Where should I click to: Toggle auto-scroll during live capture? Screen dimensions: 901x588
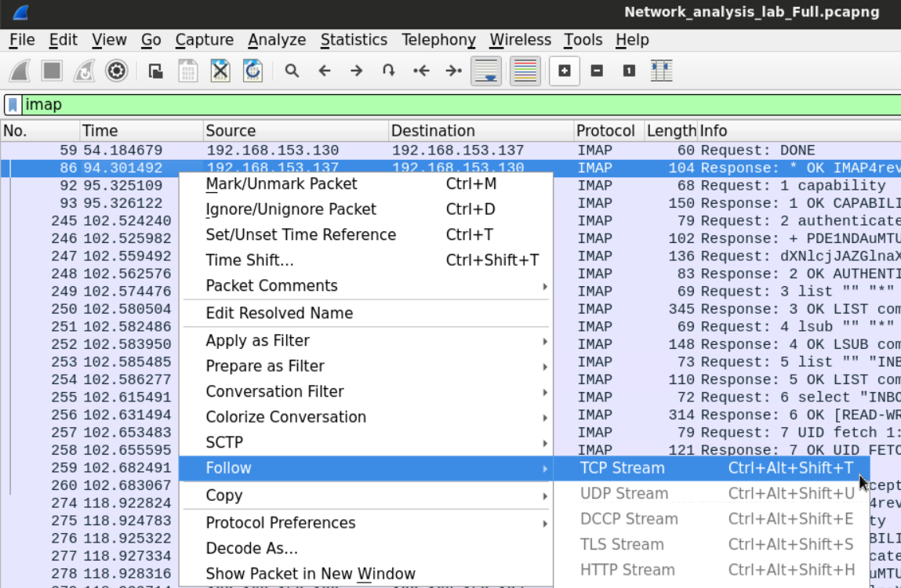click(x=486, y=71)
